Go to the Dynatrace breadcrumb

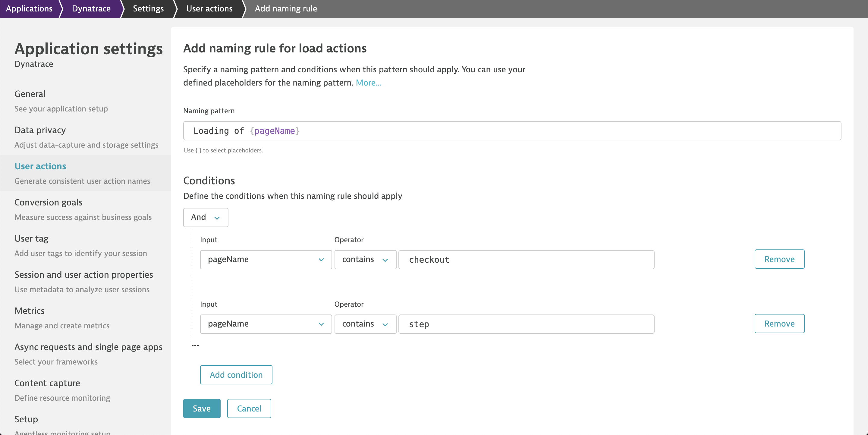pos(91,8)
